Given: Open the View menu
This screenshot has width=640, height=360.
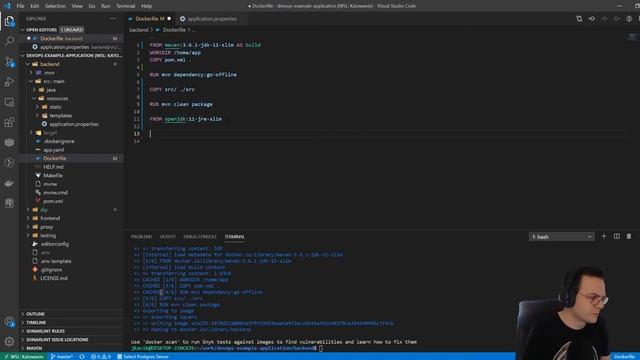Looking at the screenshot, I should [x=77, y=6].
